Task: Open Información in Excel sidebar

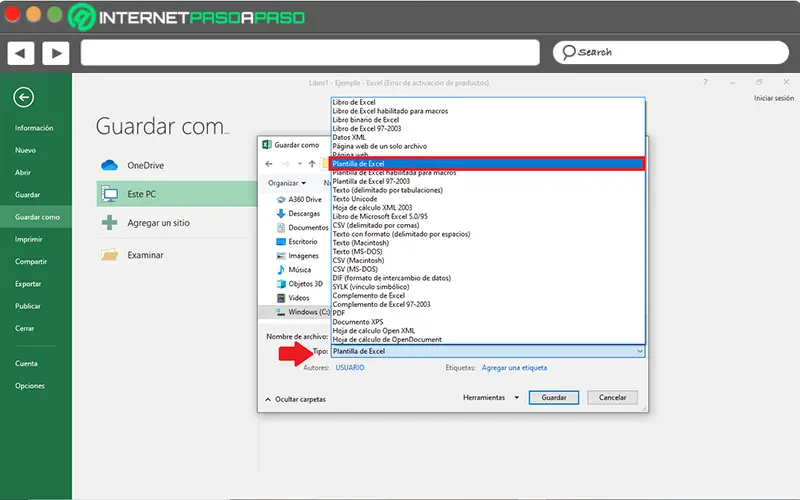Action: pyautogui.click(x=34, y=128)
